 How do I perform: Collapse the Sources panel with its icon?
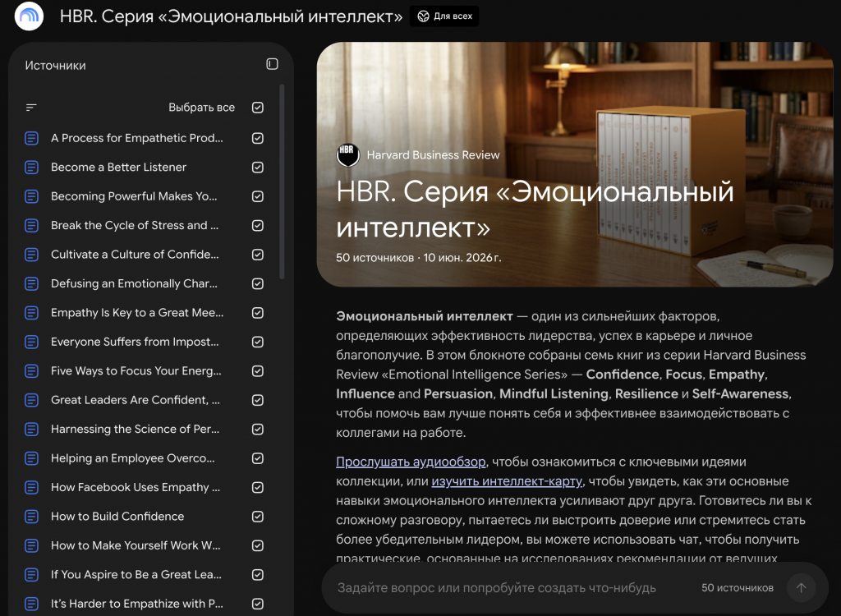pos(272,64)
